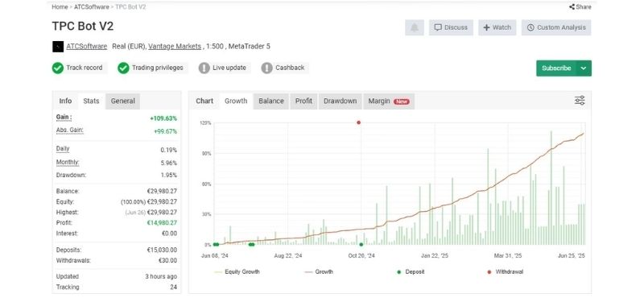Image resolution: width=644 pixels, height=298 pixels.
Task: Click the Jun 25, '25 axis label
Action: 572,255
